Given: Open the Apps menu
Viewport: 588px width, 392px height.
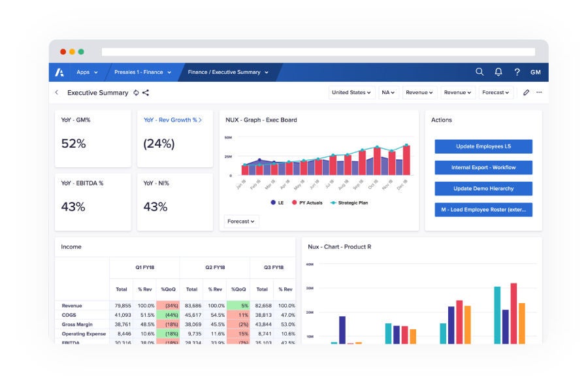Looking at the screenshot, I should click(x=86, y=73).
